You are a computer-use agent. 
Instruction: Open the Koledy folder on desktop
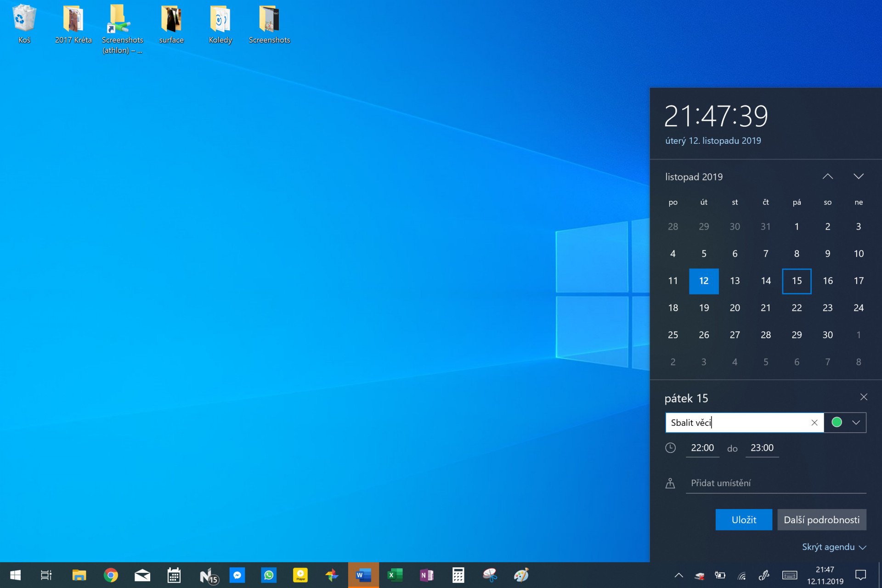click(220, 24)
